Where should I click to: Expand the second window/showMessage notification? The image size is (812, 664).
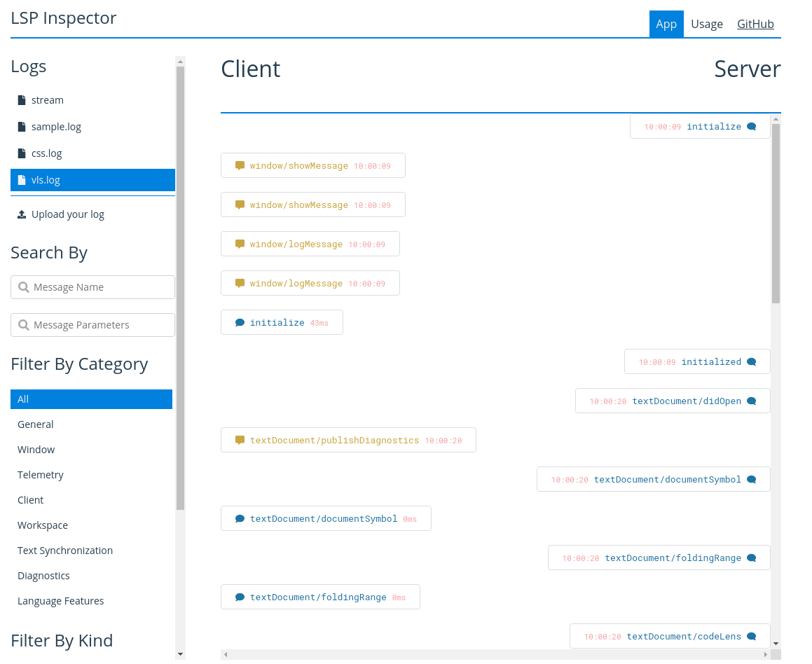click(x=312, y=205)
